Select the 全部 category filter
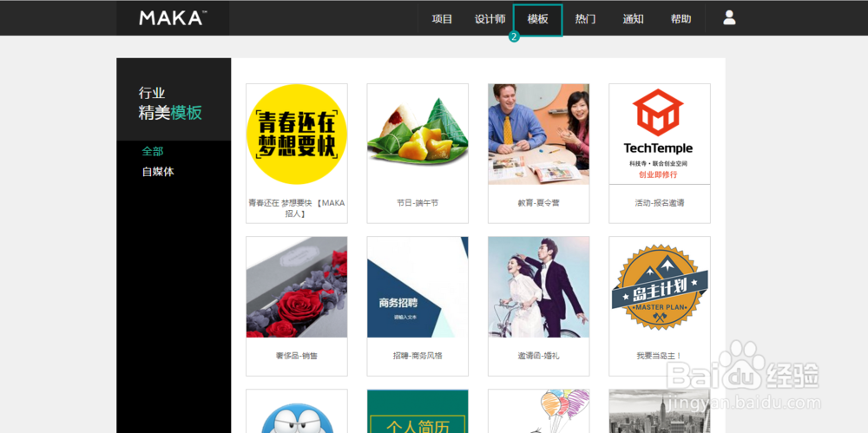Image resolution: width=868 pixels, height=433 pixels. point(153,151)
